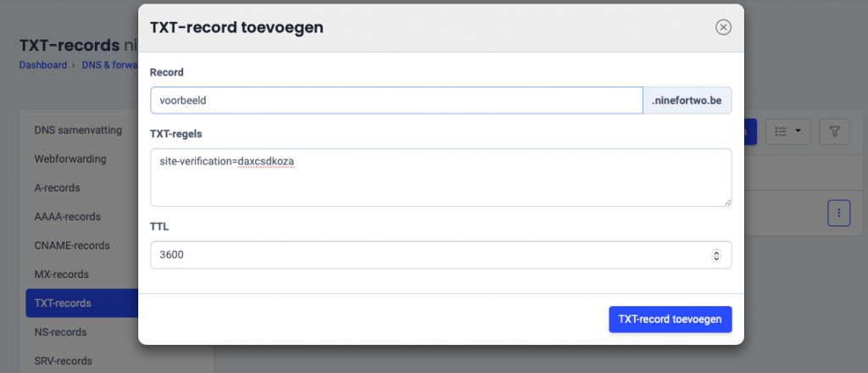The height and width of the screenshot is (373, 868).
Task: Click the TTL number stepper arrows
Action: 716,254
